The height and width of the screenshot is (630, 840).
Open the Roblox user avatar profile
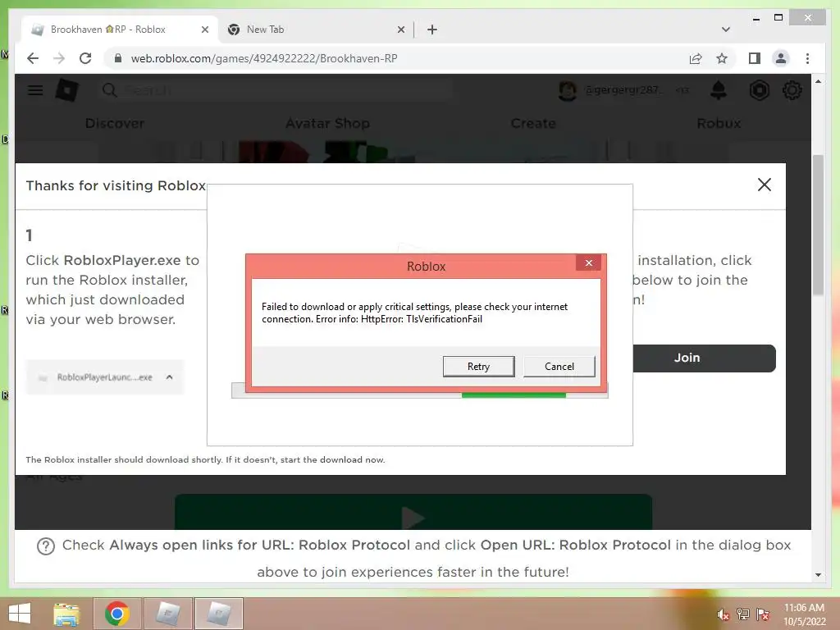tap(568, 90)
